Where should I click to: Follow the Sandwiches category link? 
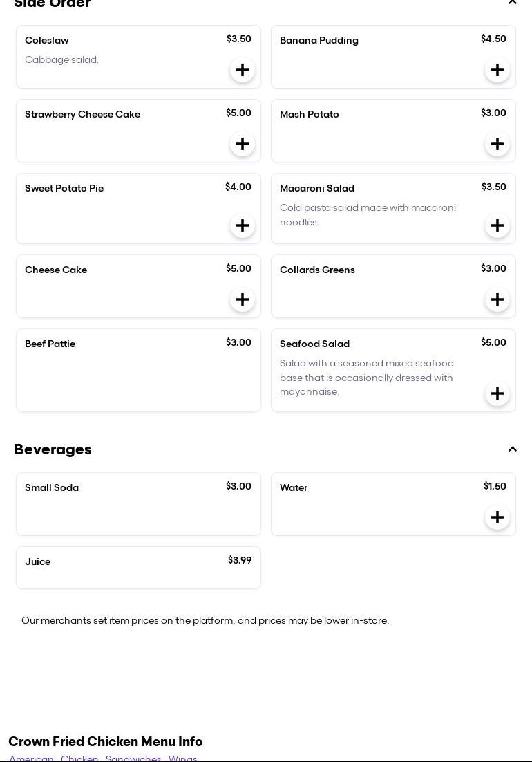pos(133,758)
